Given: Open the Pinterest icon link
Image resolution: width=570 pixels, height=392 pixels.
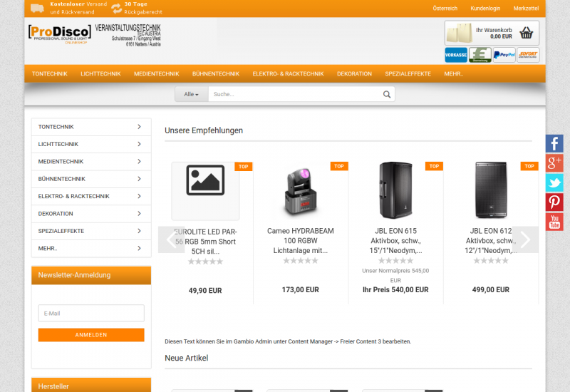Looking at the screenshot, I should [554, 202].
